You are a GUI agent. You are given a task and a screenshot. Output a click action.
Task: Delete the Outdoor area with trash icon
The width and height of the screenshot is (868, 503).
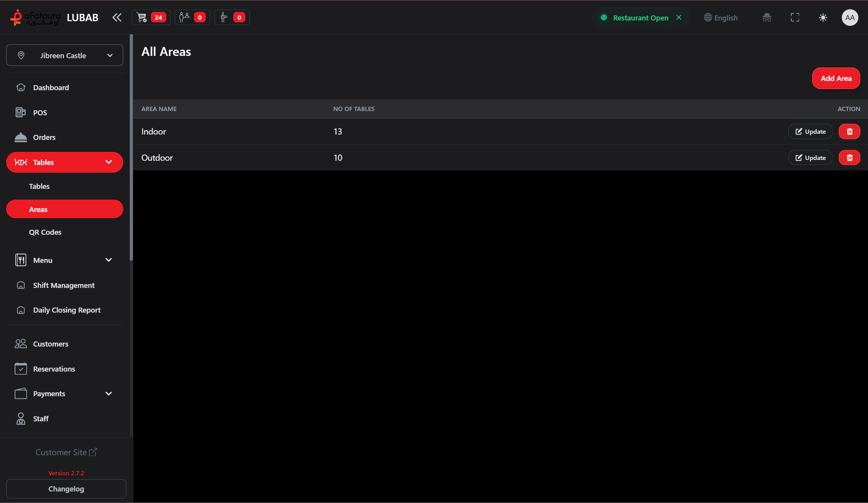(849, 158)
